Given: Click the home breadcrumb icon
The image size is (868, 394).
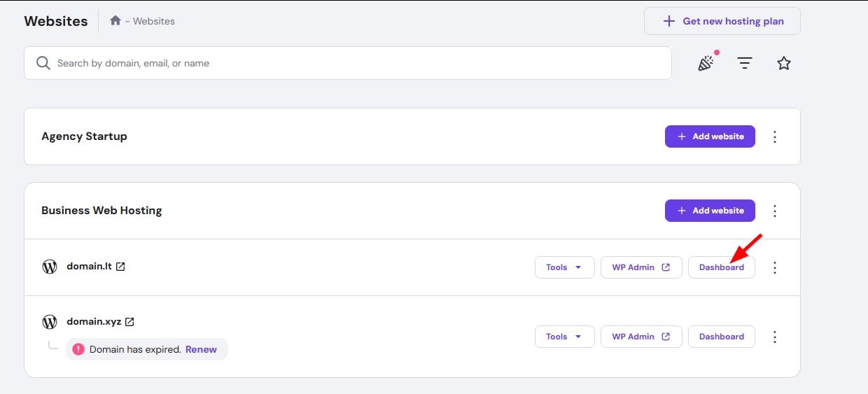Looking at the screenshot, I should pyautogui.click(x=115, y=21).
